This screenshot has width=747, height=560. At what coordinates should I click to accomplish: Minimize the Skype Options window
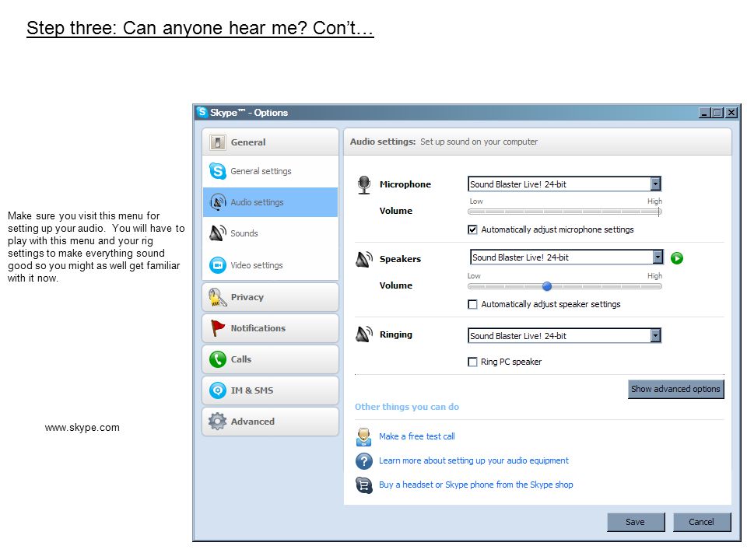pyautogui.click(x=705, y=113)
